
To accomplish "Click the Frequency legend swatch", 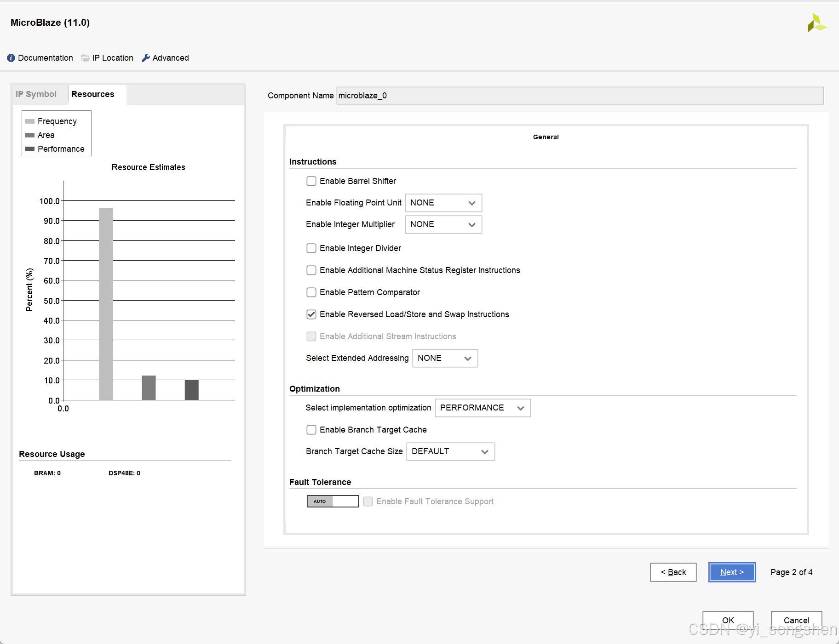I will pos(30,121).
